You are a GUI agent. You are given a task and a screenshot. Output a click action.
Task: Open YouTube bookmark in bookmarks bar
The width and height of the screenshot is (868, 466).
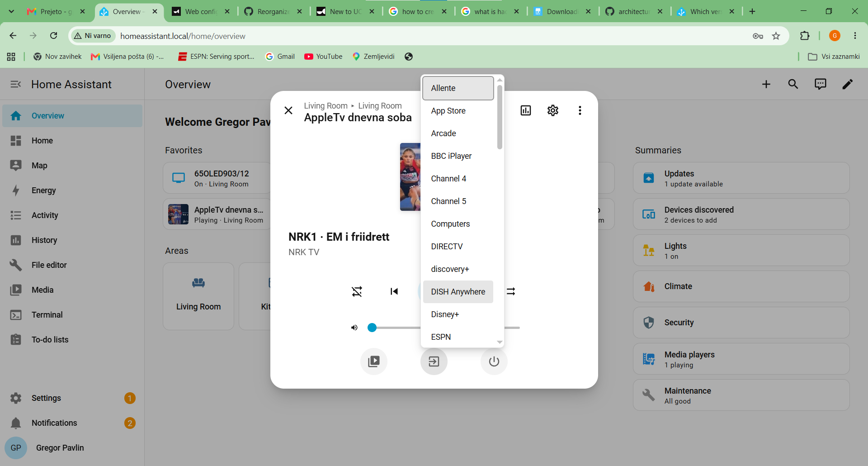click(323, 57)
